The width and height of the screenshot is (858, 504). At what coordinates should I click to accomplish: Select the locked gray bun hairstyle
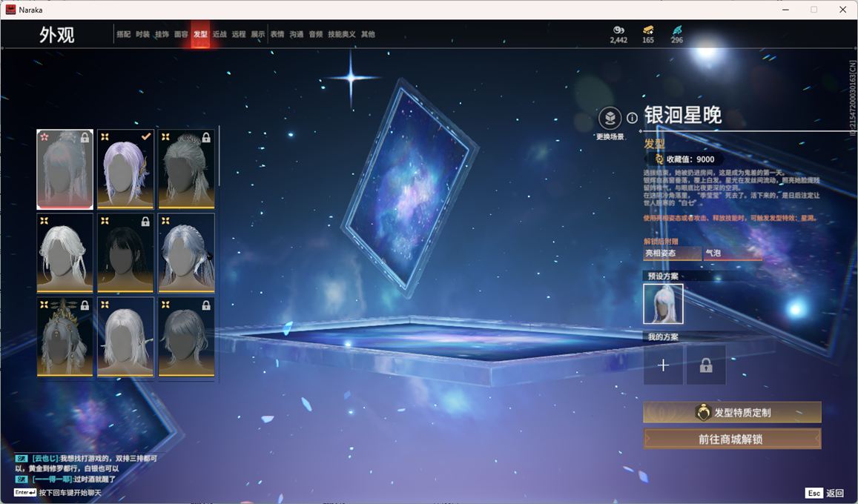click(x=186, y=170)
